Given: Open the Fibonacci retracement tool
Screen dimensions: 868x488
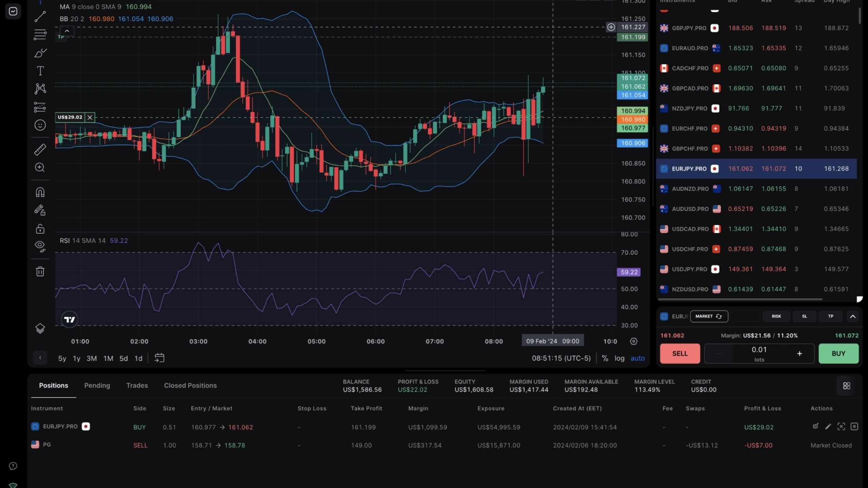Looking at the screenshot, I should (40, 34).
